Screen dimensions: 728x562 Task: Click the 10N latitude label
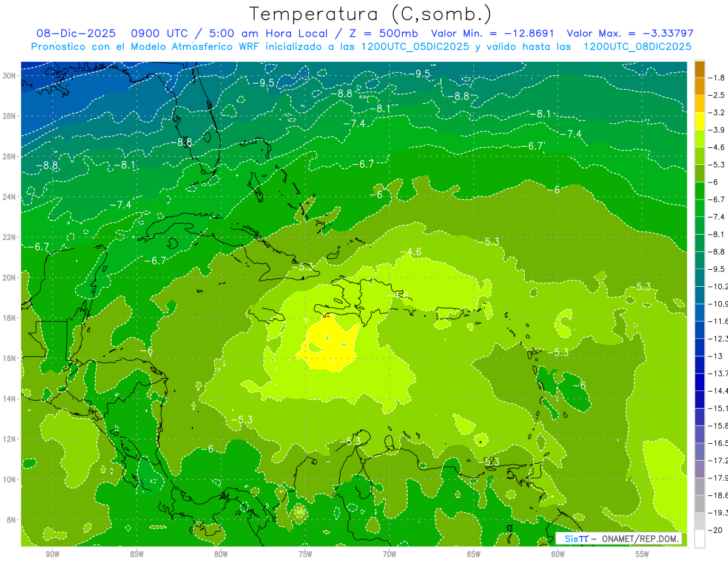tap(10, 480)
